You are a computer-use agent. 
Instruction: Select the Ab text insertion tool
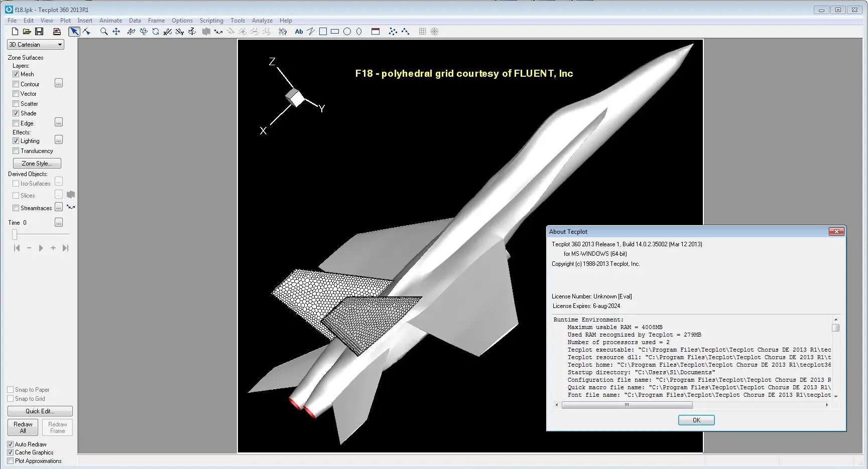coord(299,31)
